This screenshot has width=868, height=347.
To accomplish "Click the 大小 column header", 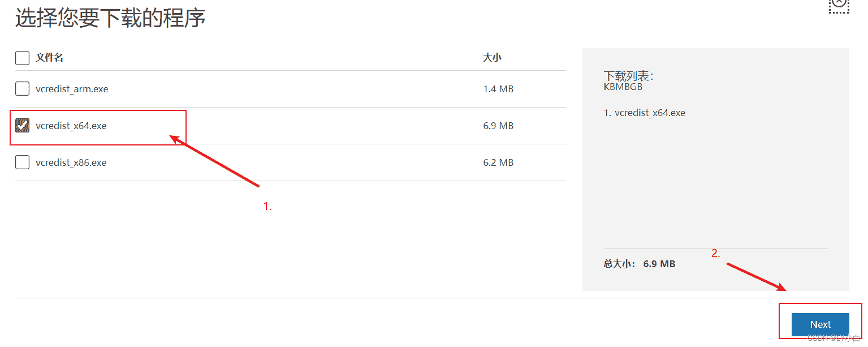I will click(492, 58).
